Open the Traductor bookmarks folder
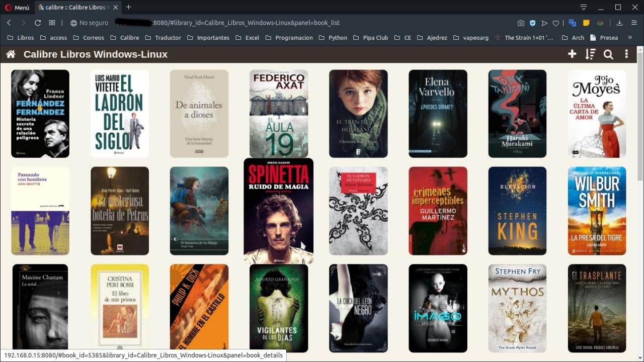This screenshot has height=362, width=644. pyautogui.click(x=163, y=38)
